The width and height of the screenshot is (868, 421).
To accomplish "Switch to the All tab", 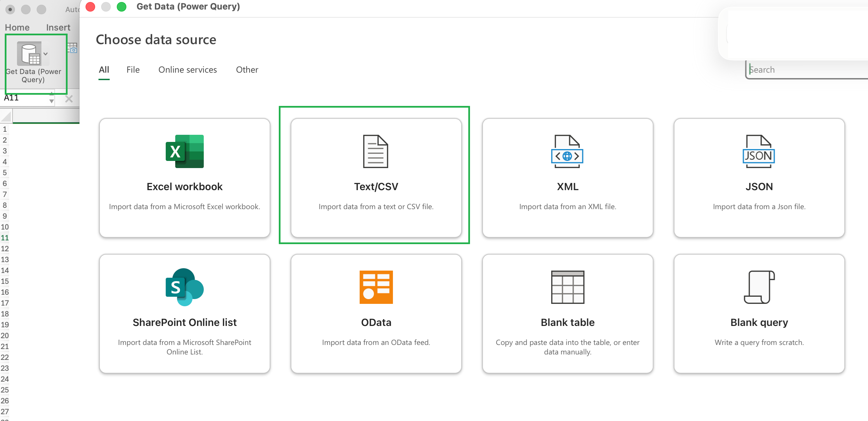I will click(104, 70).
